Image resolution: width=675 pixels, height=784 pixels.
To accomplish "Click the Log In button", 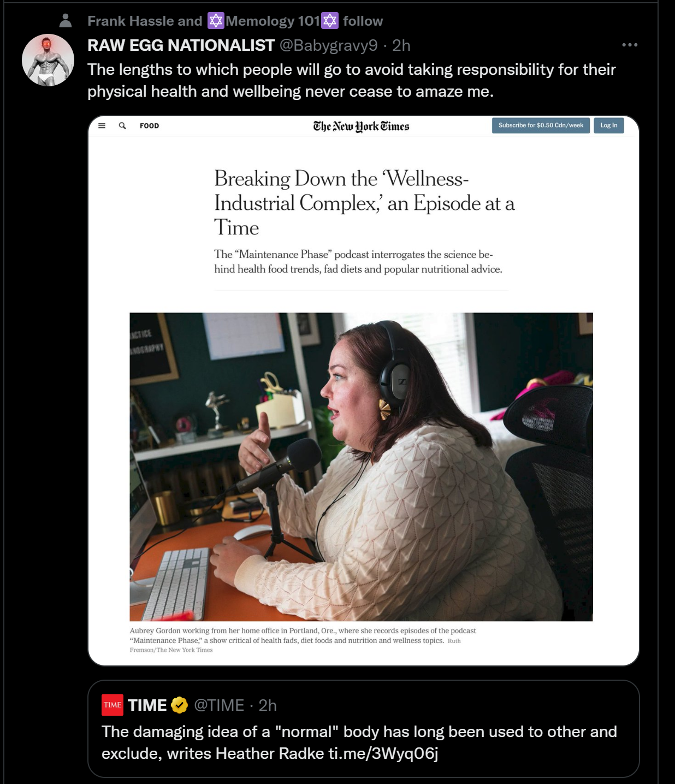I will [609, 125].
